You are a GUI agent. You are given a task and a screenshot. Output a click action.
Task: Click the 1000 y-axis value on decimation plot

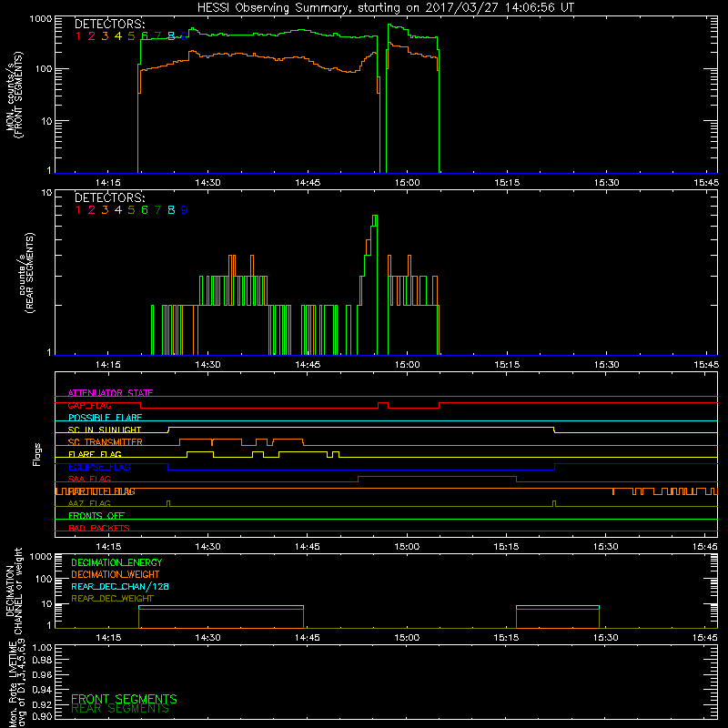click(40, 557)
